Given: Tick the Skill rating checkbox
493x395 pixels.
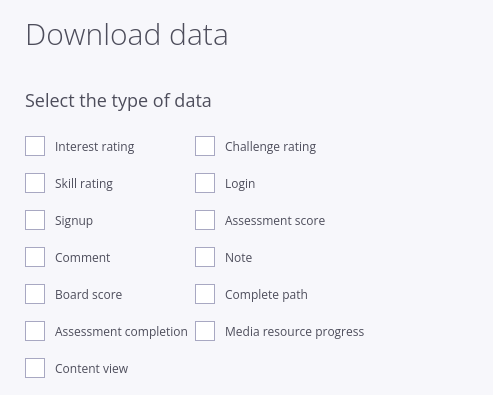Looking at the screenshot, I should click(x=35, y=183).
